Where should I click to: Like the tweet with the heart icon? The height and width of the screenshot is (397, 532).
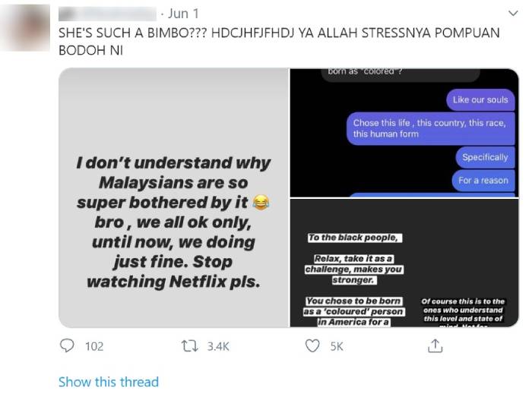(312, 346)
